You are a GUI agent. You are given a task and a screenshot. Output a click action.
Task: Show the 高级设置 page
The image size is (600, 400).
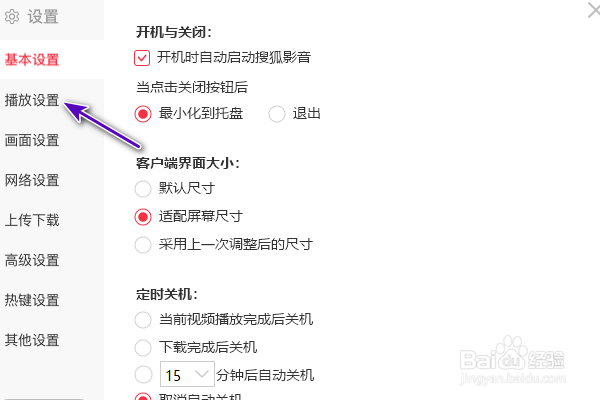[32, 260]
